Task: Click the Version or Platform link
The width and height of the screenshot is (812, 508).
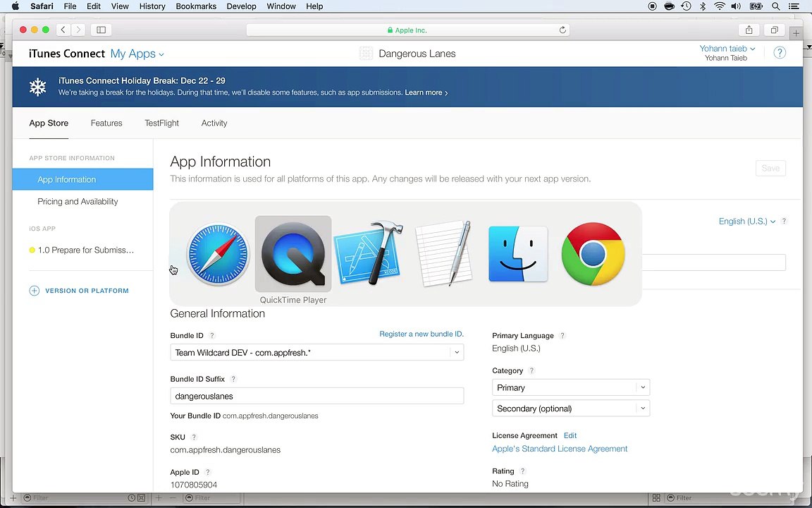Action: (87, 291)
